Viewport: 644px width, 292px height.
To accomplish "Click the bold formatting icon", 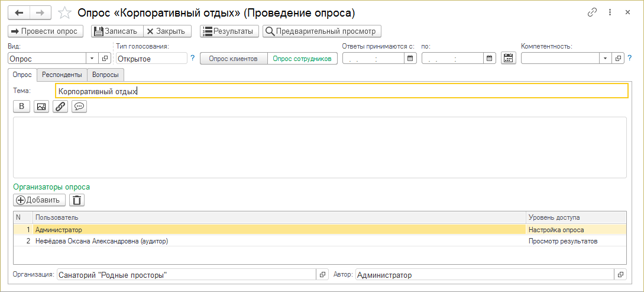I will (21, 107).
